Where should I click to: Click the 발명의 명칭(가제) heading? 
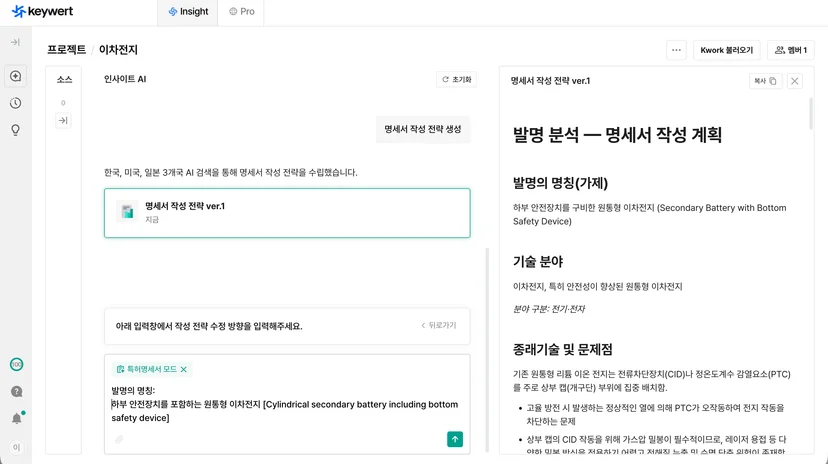coord(560,183)
